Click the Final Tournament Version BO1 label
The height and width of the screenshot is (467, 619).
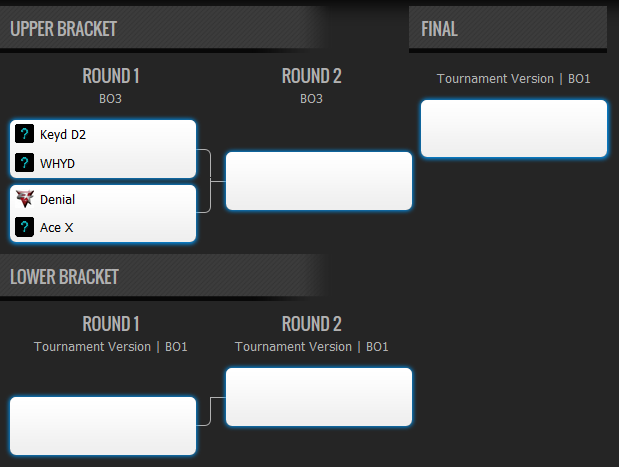514,79
